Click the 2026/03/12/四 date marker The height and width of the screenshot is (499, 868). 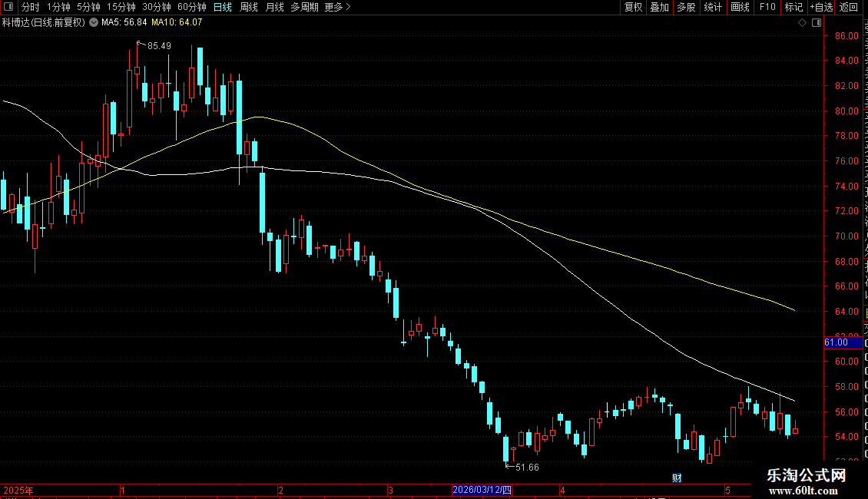[x=482, y=490]
